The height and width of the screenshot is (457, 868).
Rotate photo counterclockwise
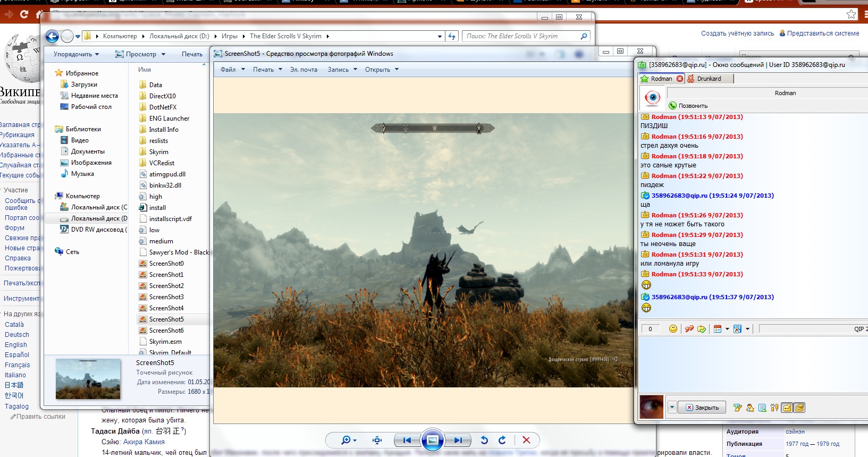tap(484, 440)
